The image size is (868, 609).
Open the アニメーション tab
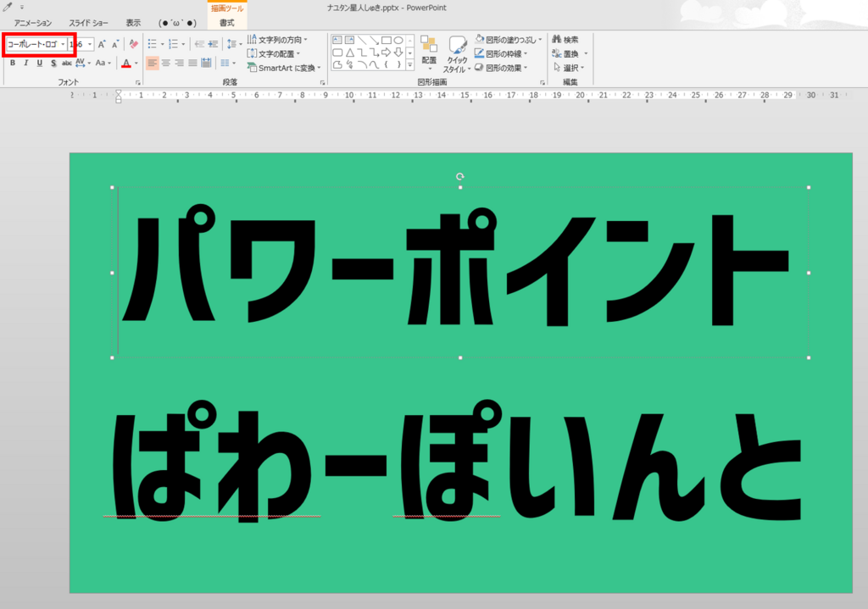point(33,23)
